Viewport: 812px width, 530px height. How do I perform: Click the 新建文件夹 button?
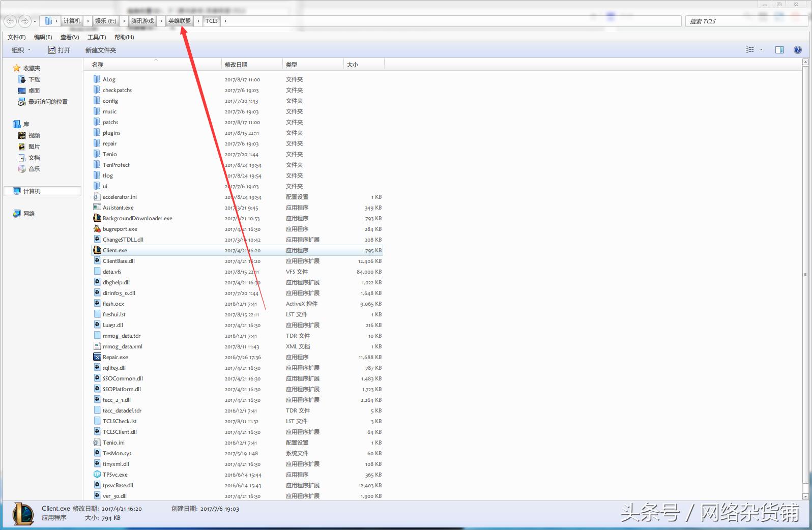(101, 50)
